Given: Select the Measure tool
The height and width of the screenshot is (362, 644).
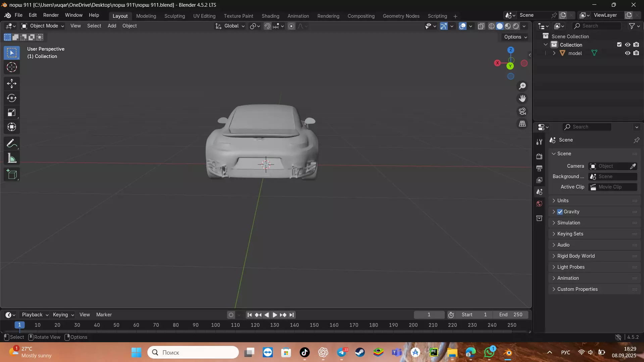Looking at the screenshot, I should (12, 158).
